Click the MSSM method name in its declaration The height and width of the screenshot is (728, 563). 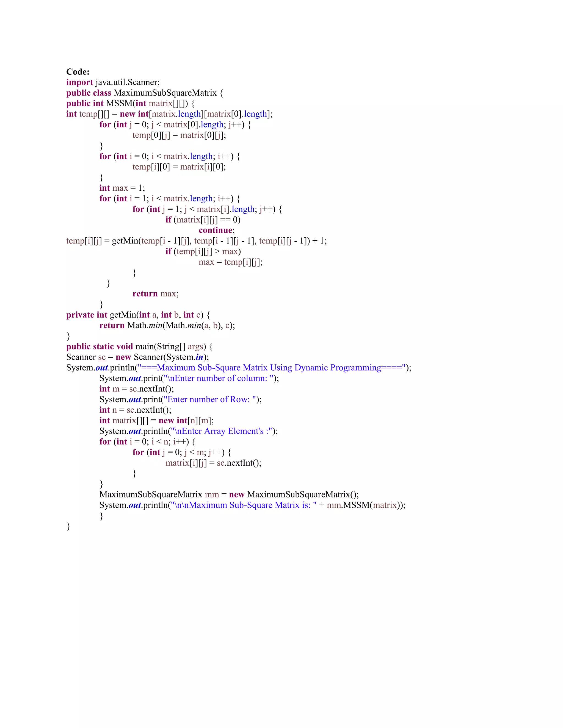[119, 103]
